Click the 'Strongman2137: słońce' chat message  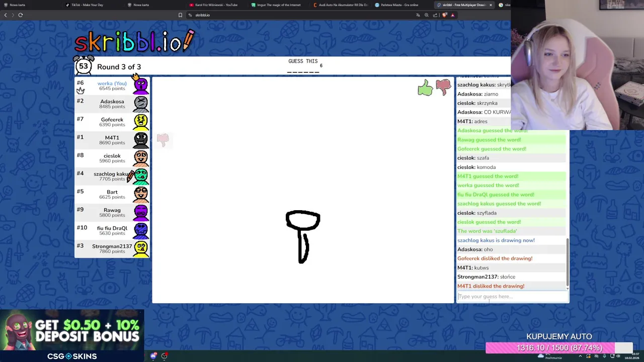pos(486,277)
